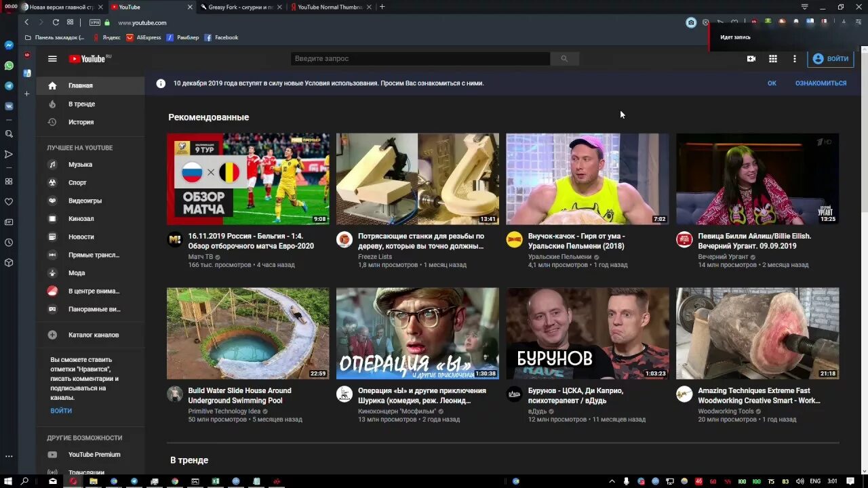Click the ВОЙТИ sign-in button at top right

[x=830, y=59]
